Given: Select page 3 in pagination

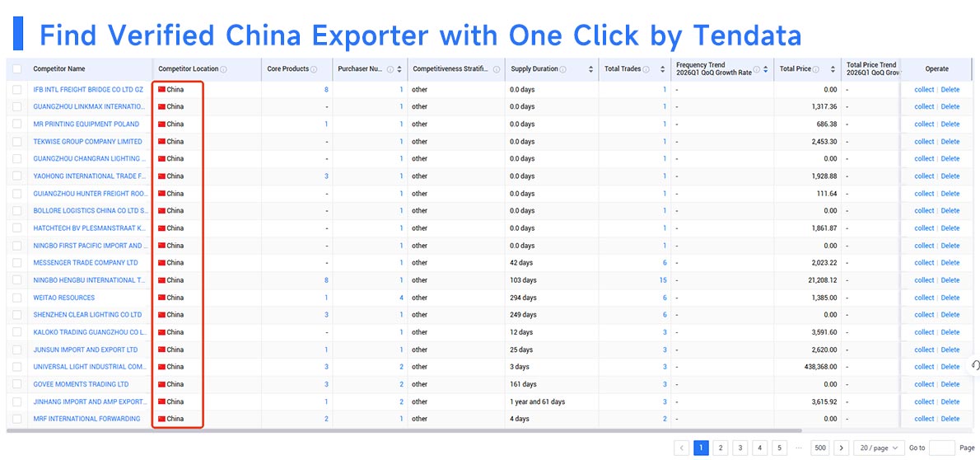Looking at the screenshot, I should [x=740, y=448].
